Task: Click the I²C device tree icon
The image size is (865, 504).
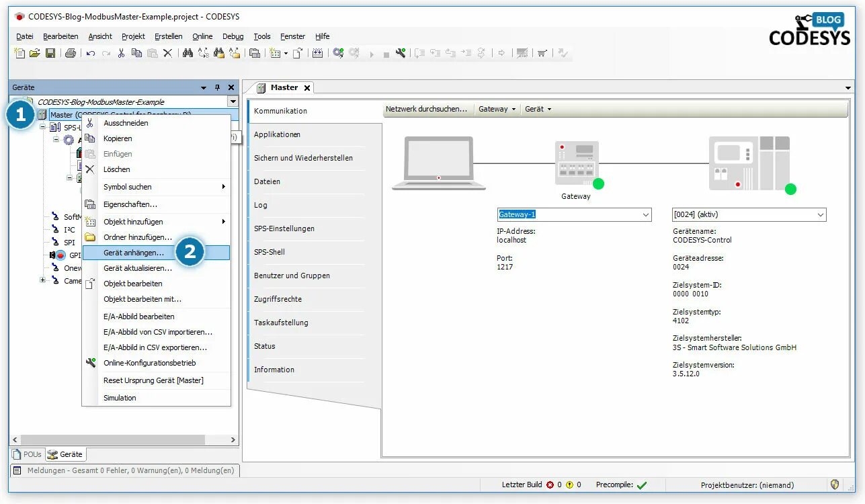Action: click(56, 230)
